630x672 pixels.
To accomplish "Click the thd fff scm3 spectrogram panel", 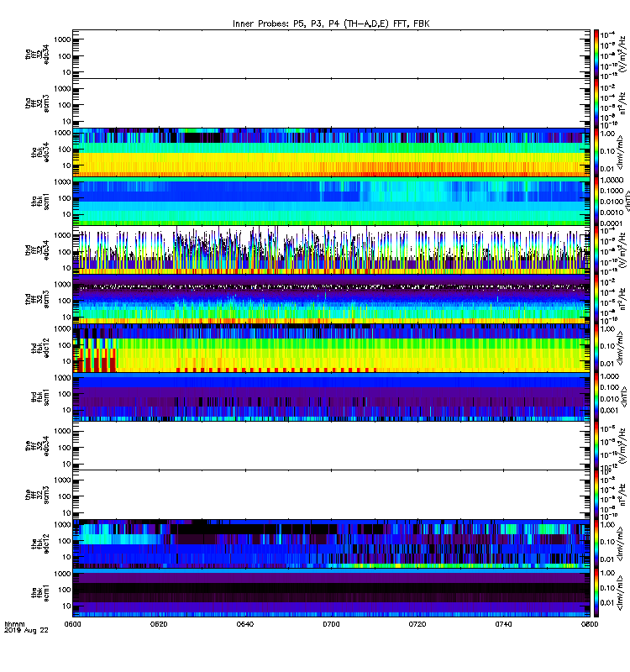I will 331,299.
